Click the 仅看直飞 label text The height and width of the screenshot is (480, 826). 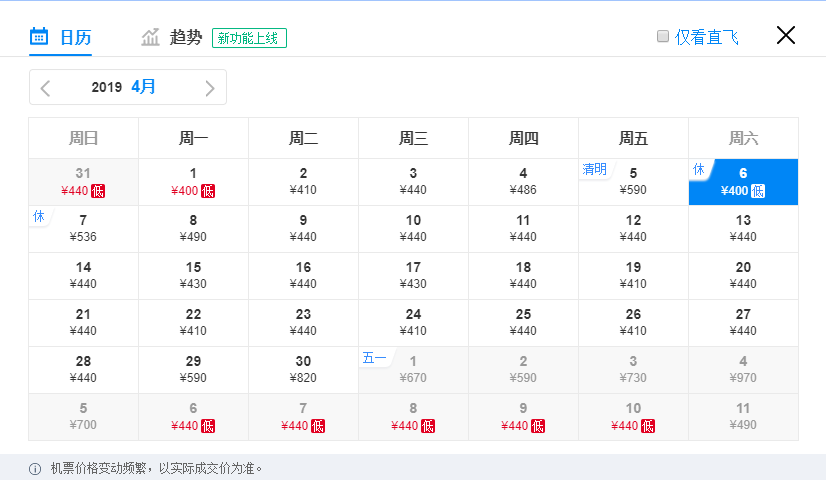[706, 37]
